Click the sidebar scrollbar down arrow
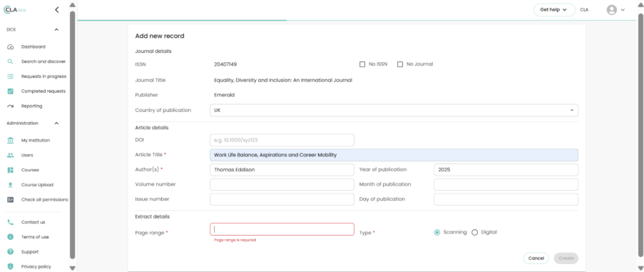 pyautogui.click(x=72, y=268)
